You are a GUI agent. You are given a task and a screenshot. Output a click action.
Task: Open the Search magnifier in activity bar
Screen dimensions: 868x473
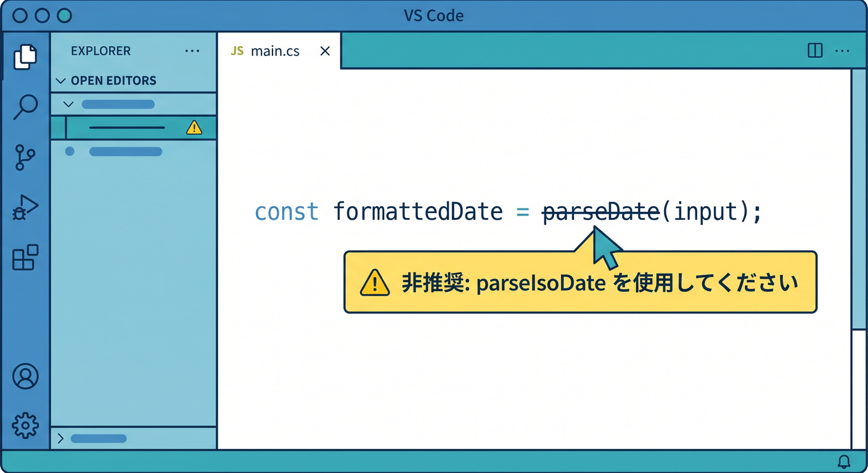pos(25,107)
